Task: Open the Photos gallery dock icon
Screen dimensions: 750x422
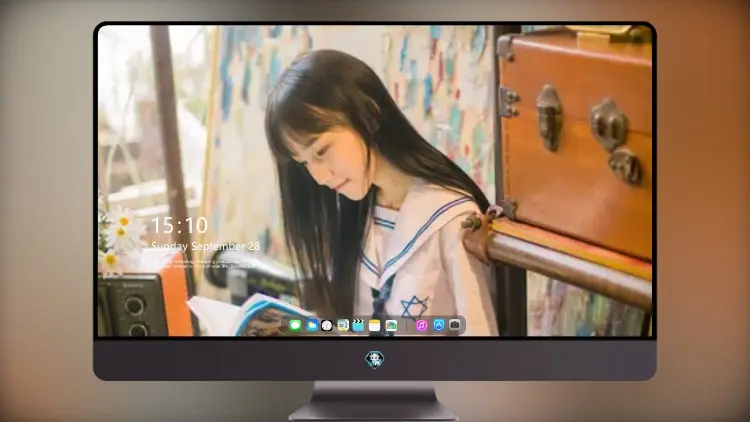Action: coord(391,326)
